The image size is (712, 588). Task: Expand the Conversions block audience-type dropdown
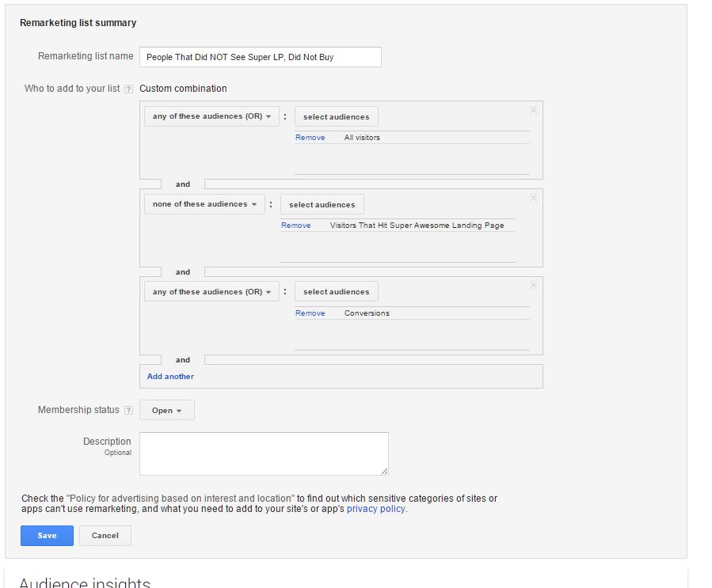tap(211, 292)
